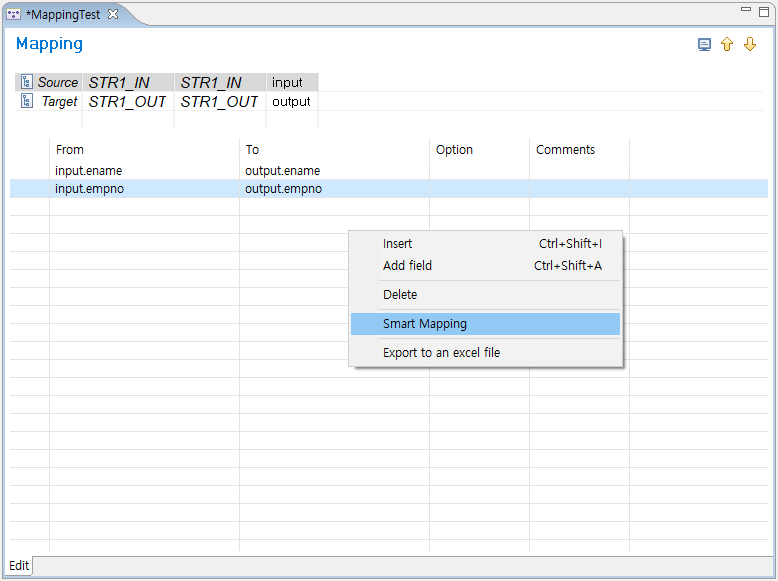Choose Insert from the context menu
Image resolution: width=778 pixels, height=581 pixels.
click(397, 244)
